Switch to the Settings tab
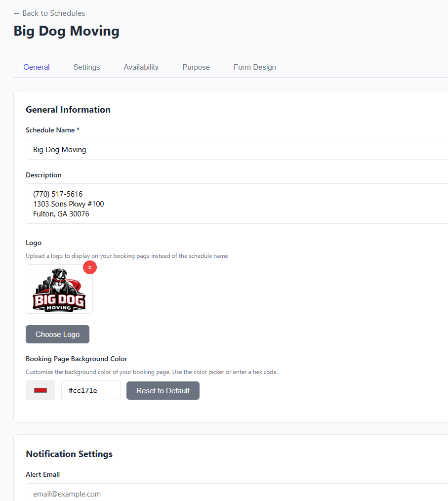Viewport: 448px width, 501px height. (86, 67)
